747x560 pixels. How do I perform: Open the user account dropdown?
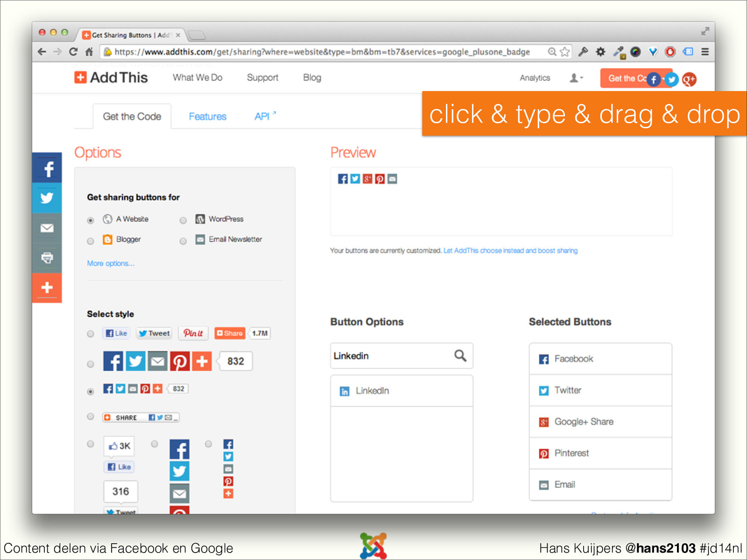pos(576,78)
